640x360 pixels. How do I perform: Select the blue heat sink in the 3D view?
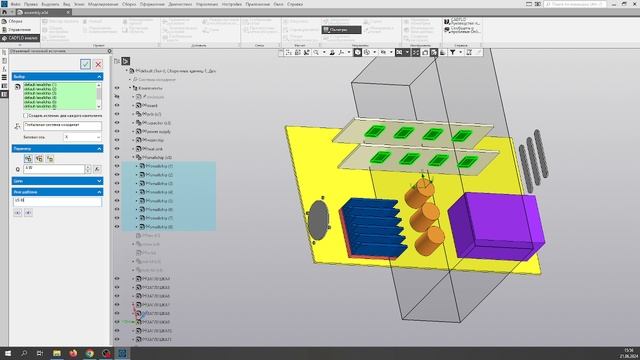[373, 227]
